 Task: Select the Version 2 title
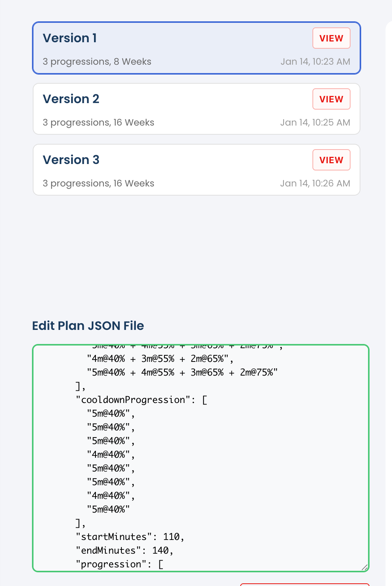point(71,99)
